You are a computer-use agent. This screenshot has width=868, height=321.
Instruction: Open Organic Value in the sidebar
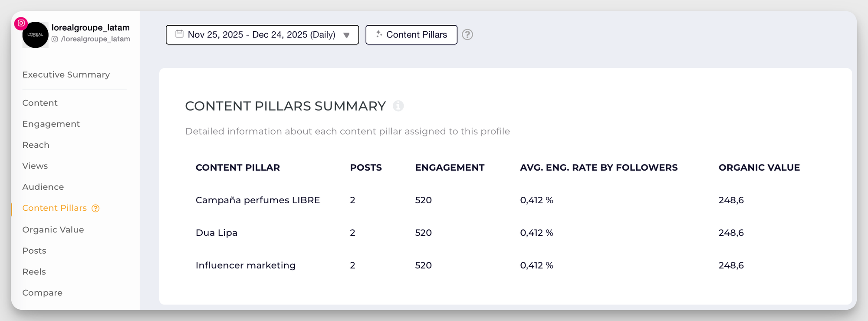pyautogui.click(x=53, y=230)
